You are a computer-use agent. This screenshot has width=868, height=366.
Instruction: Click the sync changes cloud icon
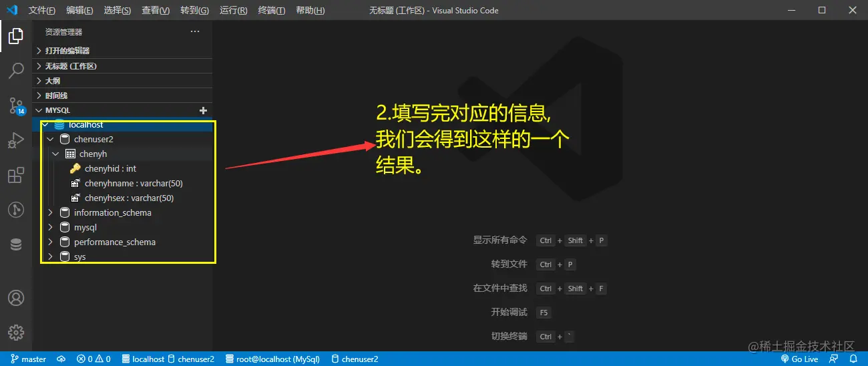61,359
